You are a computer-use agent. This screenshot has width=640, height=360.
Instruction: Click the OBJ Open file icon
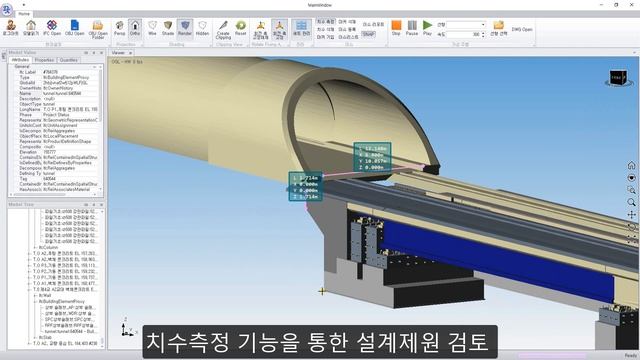[x=75, y=26]
